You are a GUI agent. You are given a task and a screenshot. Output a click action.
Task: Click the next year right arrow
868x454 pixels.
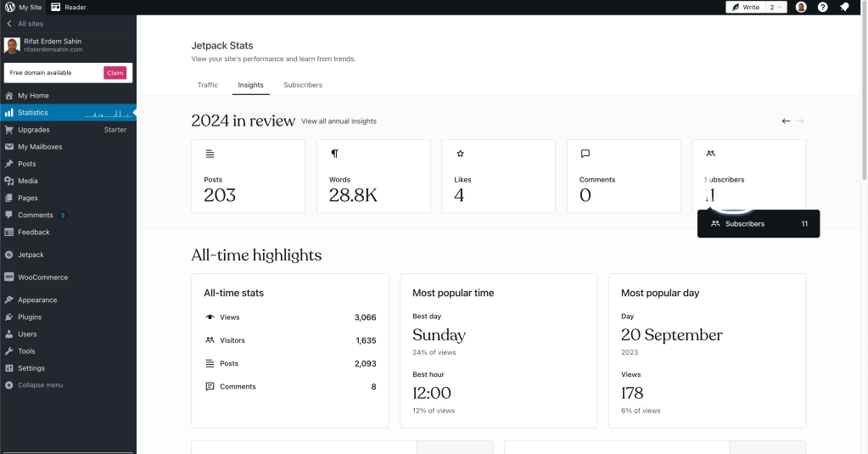click(800, 121)
